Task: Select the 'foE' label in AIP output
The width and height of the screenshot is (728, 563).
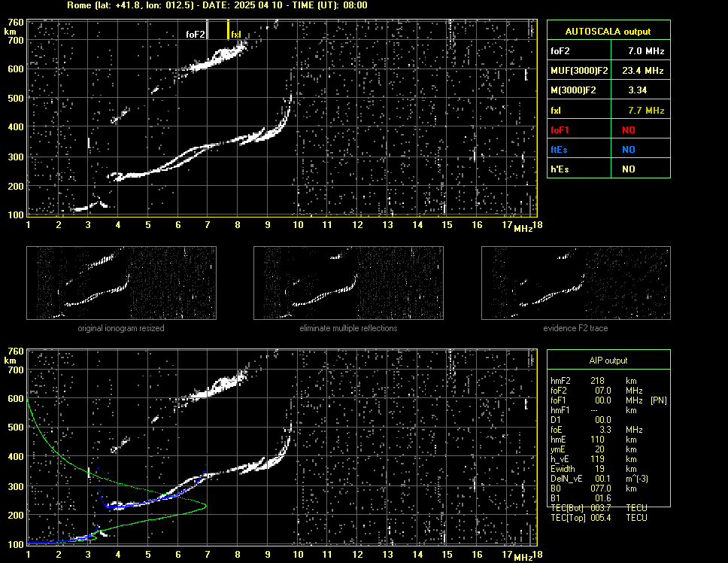Action: 557,430
